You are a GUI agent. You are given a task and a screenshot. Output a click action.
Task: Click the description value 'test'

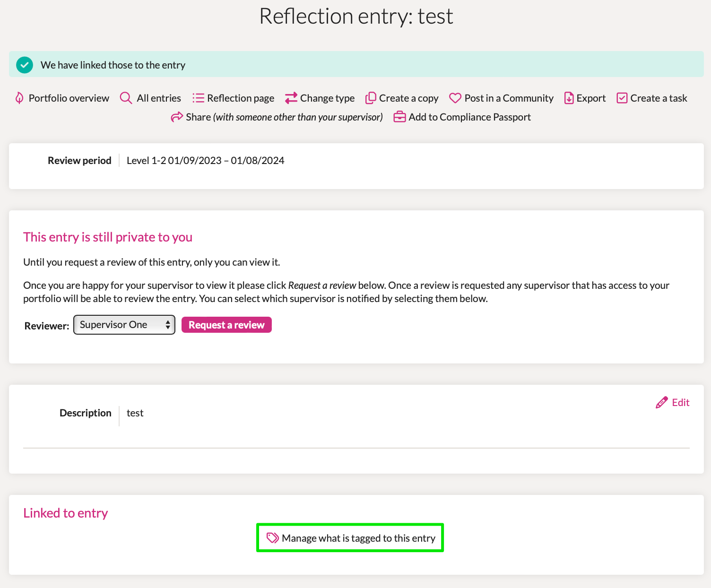(x=135, y=413)
